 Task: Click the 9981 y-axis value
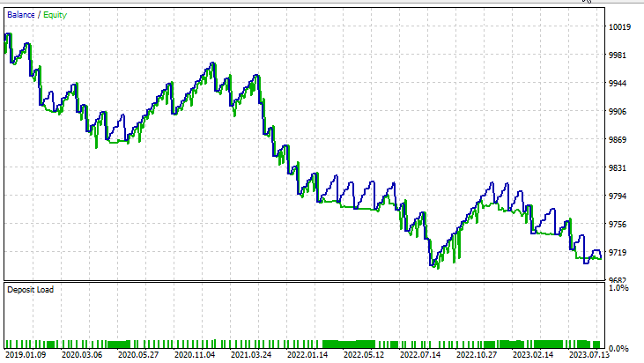[x=618, y=55]
